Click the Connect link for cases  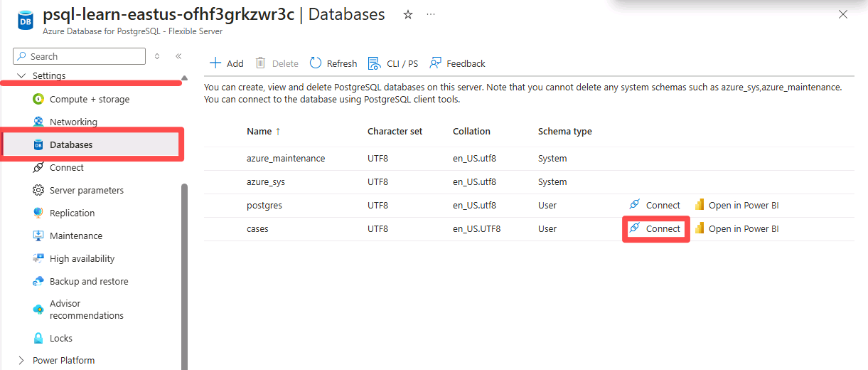pyautogui.click(x=663, y=228)
